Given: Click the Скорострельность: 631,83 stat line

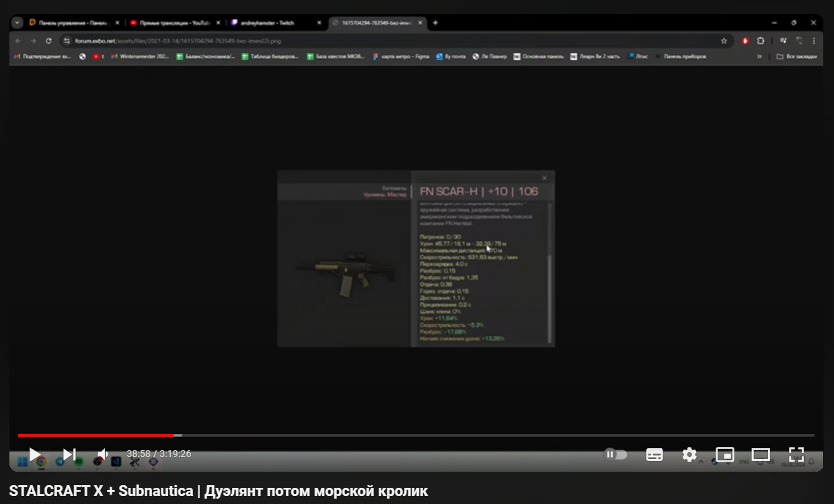Looking at the screenshot, I should coord(468,257).
